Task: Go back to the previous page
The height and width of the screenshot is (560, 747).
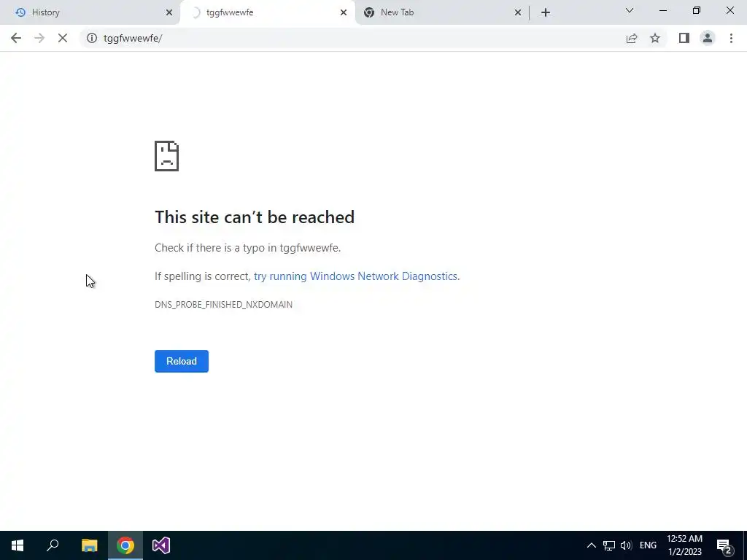Action: 16,38
